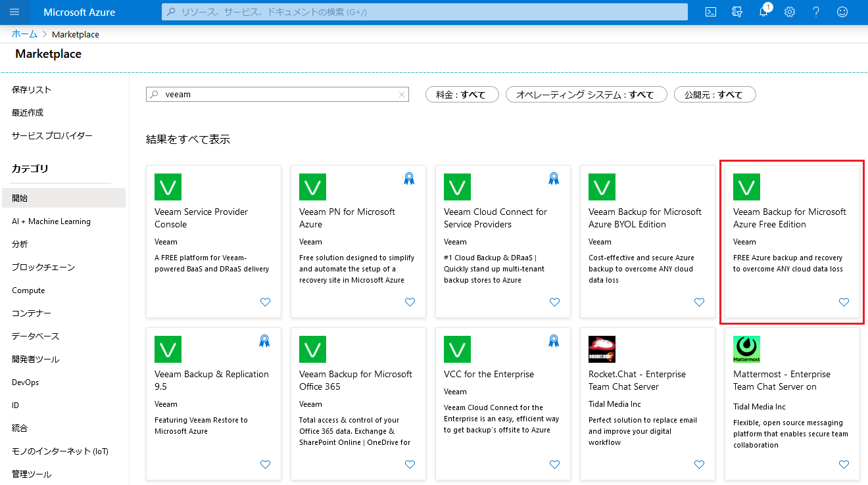This screenshot has width=868, height=485.
Task: Focus the global resource search box
Action: [425, 12]
